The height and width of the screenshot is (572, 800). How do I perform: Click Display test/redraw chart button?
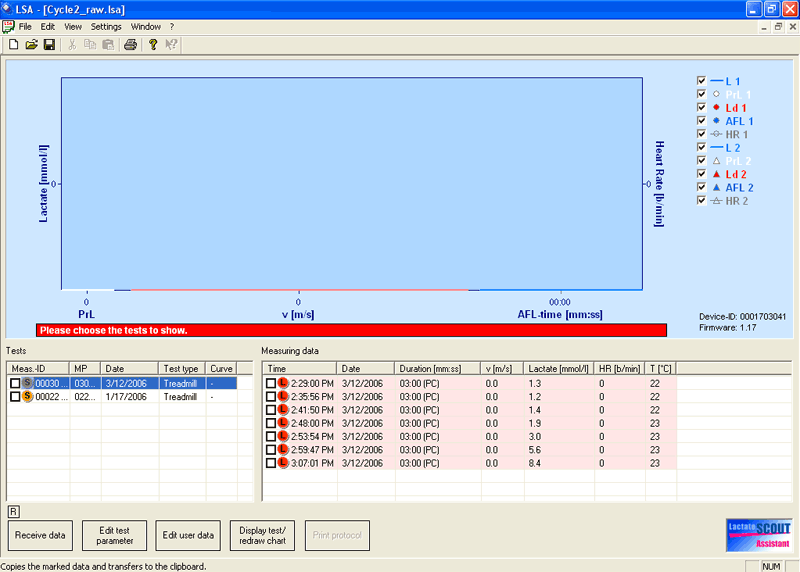(262, 535)
